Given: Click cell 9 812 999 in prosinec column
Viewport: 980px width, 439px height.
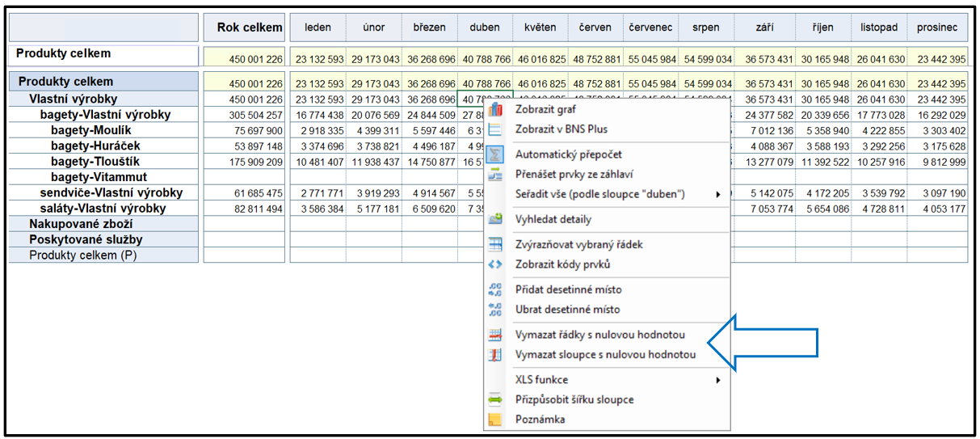Looking at the screenshot, I should [937, 162].
